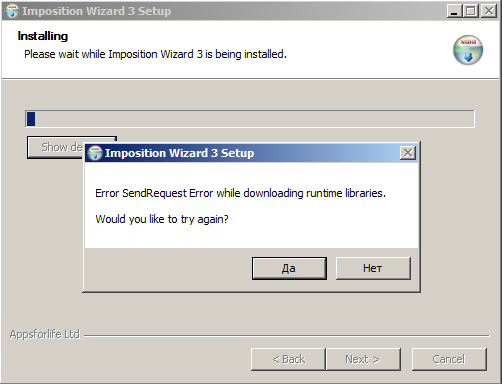Click the 'Would you like to try again?' text
This screenshot has height=384, width=502.
(x=162, y=219)
